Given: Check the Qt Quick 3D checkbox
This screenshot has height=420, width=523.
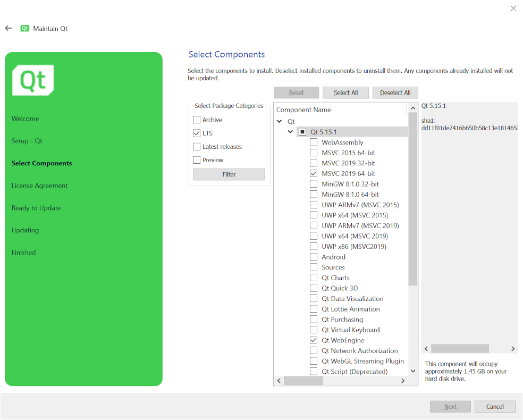Looking at the screenshot, I should 314,288.
